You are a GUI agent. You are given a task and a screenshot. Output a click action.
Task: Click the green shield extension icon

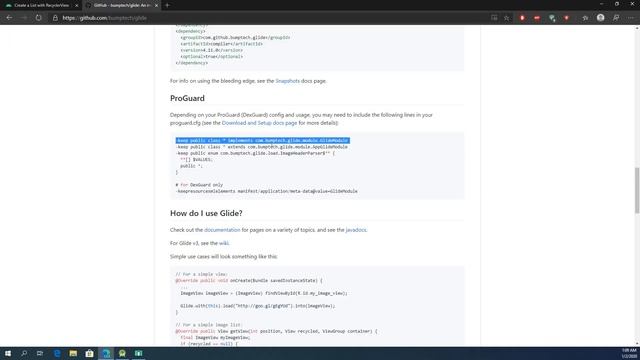552,18
